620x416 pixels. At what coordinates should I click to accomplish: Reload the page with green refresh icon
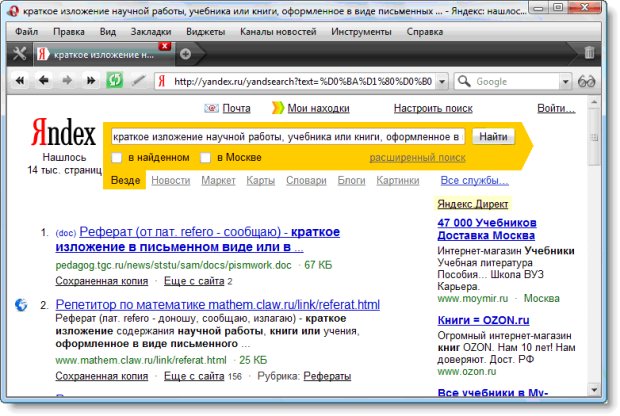coord(114,81)
